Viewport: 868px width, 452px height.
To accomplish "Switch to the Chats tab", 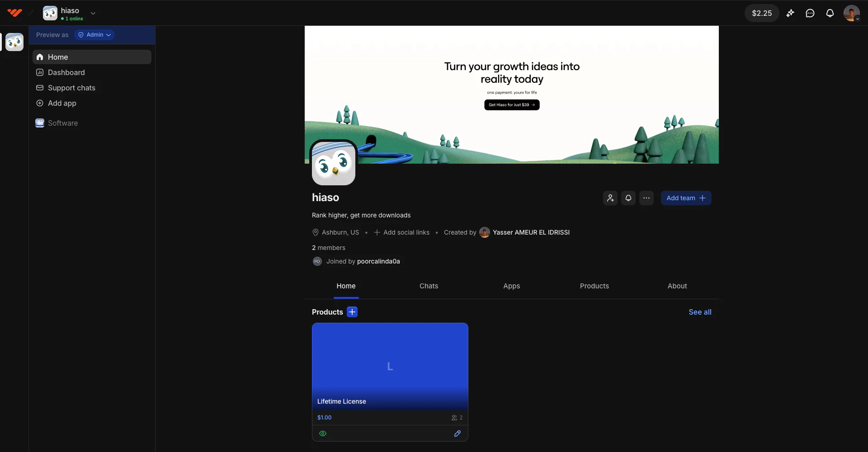I will [x=429, y=286].
